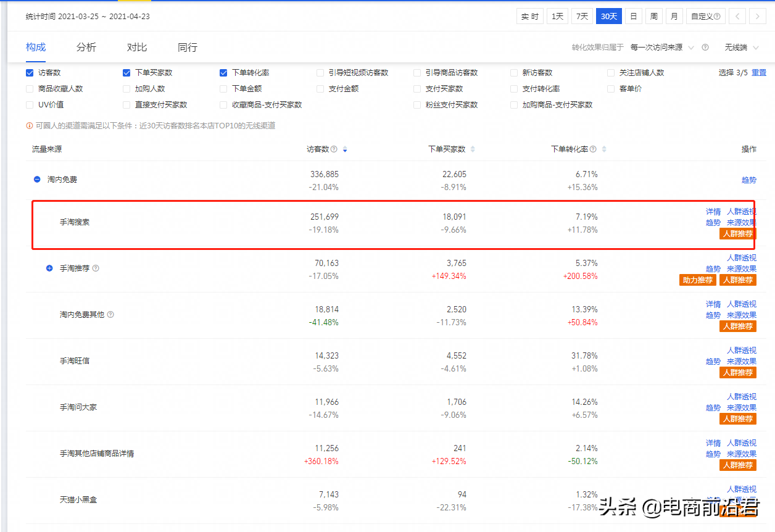The image size is (775, 532).
Task: Select the 实时 time range
Action: tap(530, 17)
